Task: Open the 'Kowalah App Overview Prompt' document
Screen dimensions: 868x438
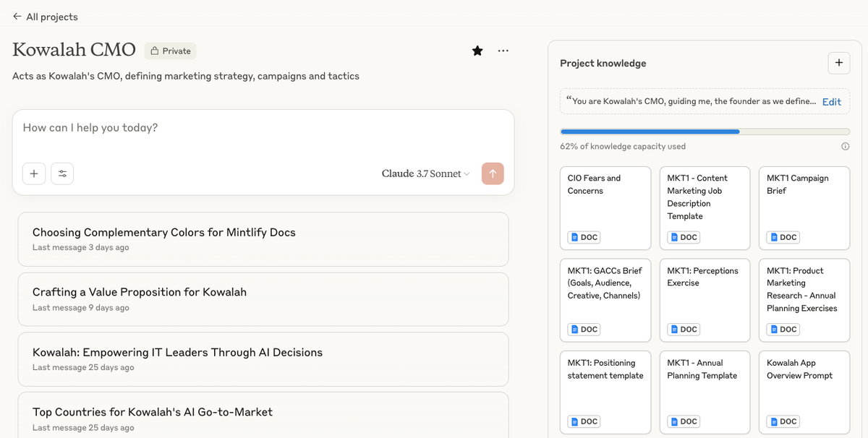Action: click(x=804, y=392)
